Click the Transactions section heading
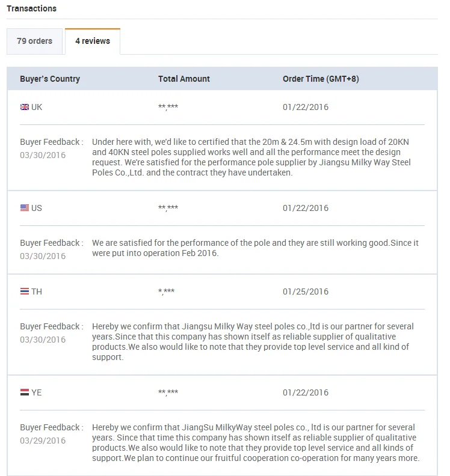This screenshot has height=476, width=450. coord(31,8)
